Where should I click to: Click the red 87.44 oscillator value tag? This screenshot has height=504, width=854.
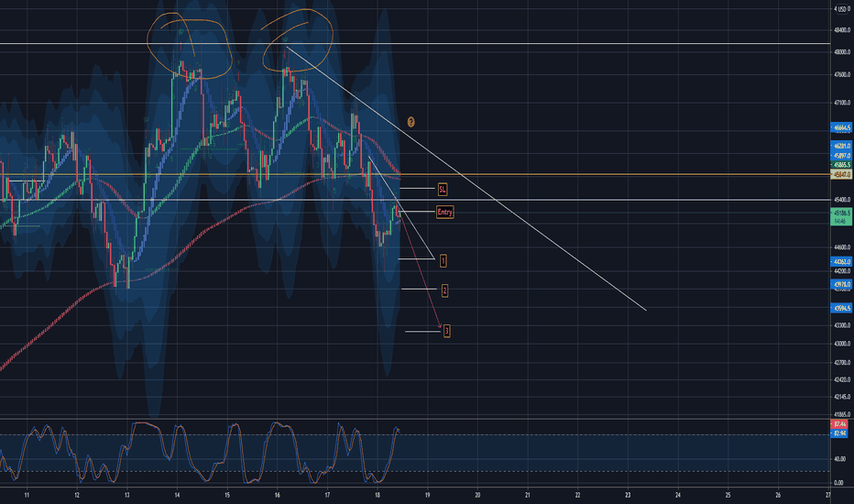pyautogui.click(x=839, y=424)
